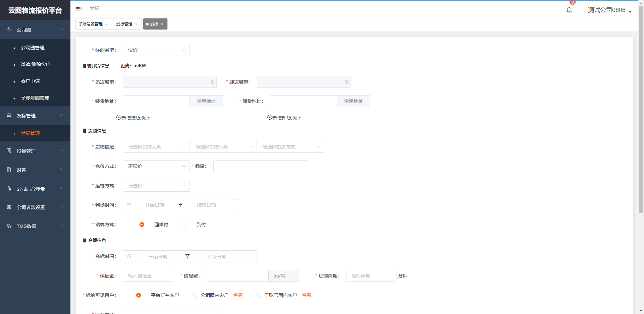Click location pin icon in 装货城市 field

(x=213, y=82)
